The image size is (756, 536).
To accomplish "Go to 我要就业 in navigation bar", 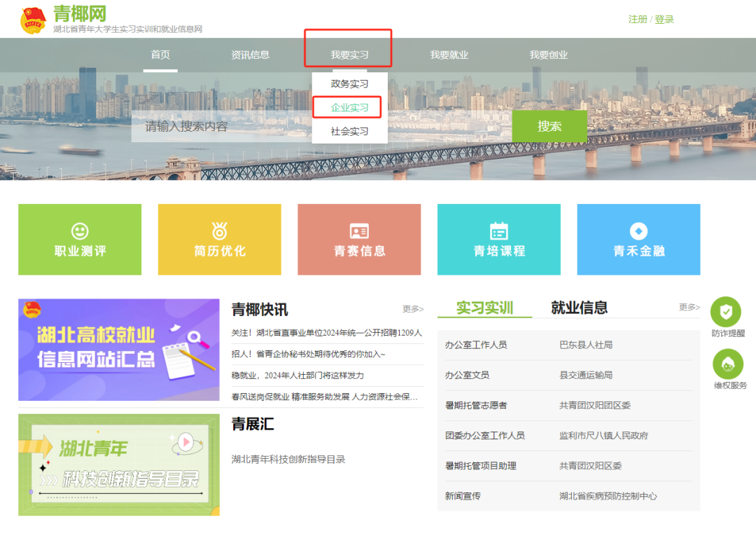I will pyautogui.click(x=449, y=55).
